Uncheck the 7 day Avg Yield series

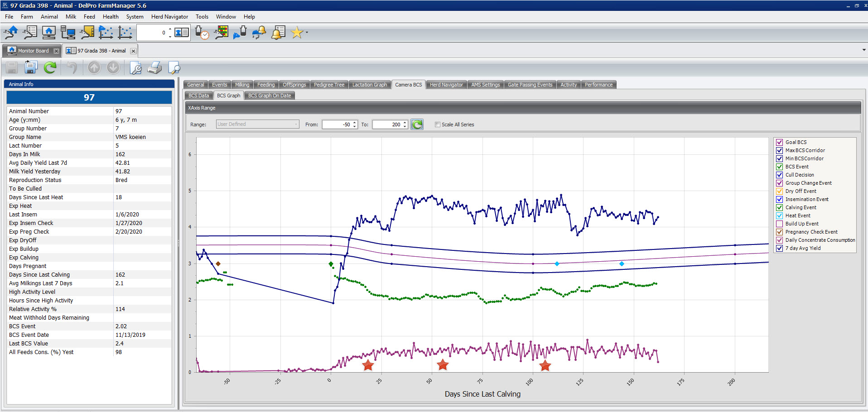click(x=779, y=248)
